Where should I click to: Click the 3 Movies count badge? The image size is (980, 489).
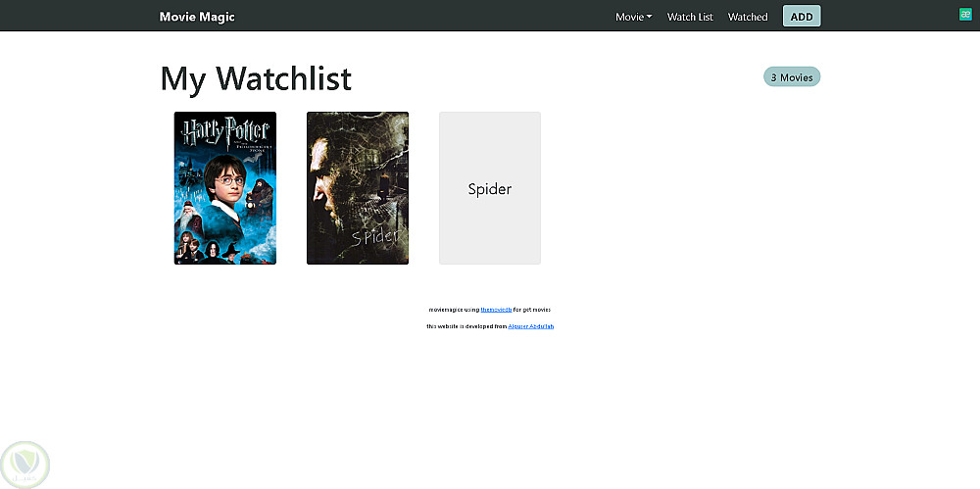[x=792, y=76]
